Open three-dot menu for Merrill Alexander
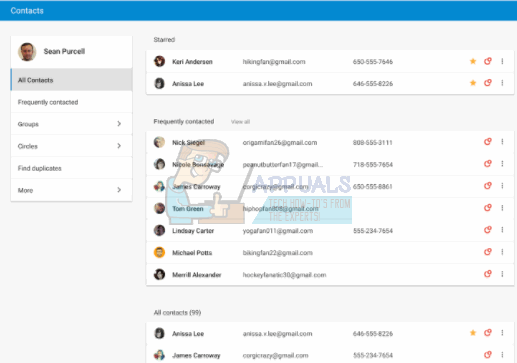 click(502, 274)
